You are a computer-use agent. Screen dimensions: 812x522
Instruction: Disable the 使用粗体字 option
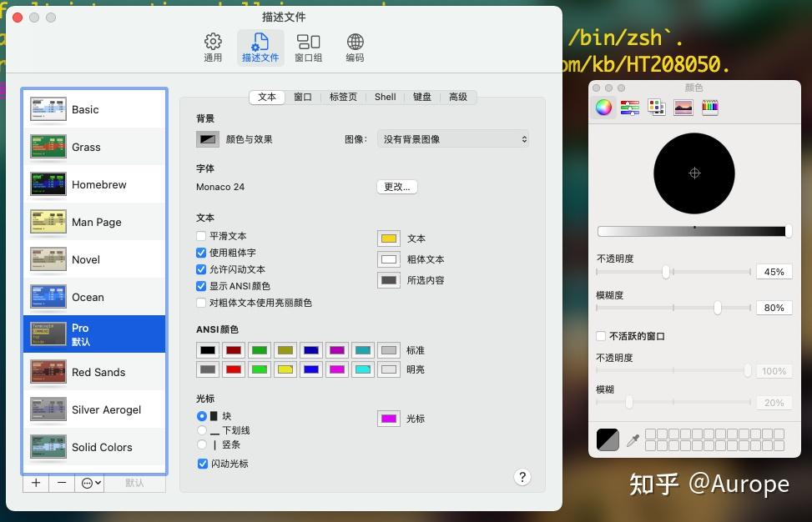pos(200,253)
